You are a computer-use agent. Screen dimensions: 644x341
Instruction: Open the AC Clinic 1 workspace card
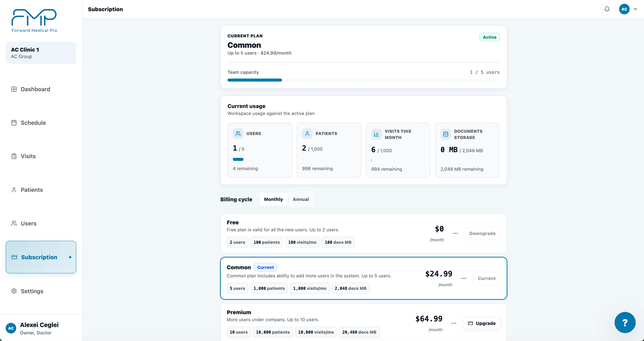tap(41, 53)
